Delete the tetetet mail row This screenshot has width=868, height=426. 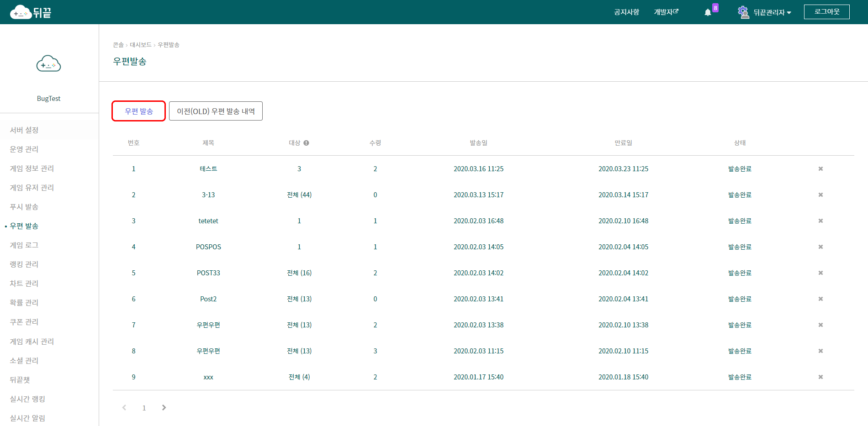(820, 221)
